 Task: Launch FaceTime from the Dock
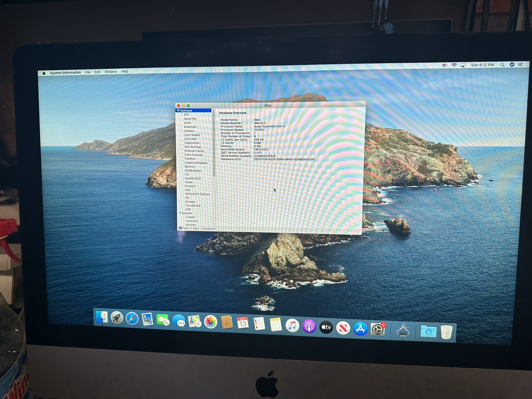[x=163, y=320]
